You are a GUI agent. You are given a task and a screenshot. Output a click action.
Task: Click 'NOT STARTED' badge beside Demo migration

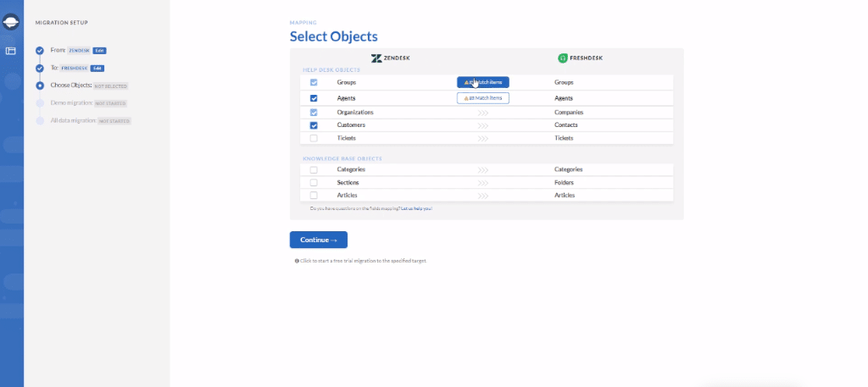coord(110,103)
